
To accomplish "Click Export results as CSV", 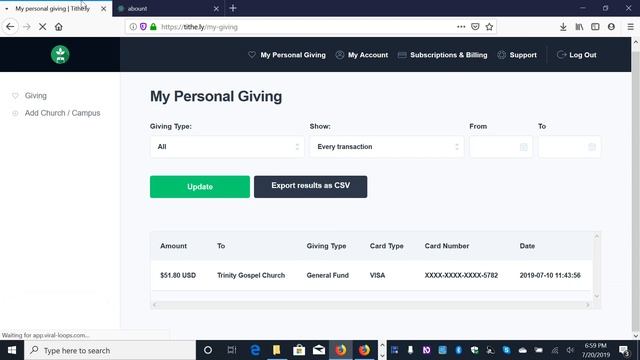I will (x=311, y=187).
